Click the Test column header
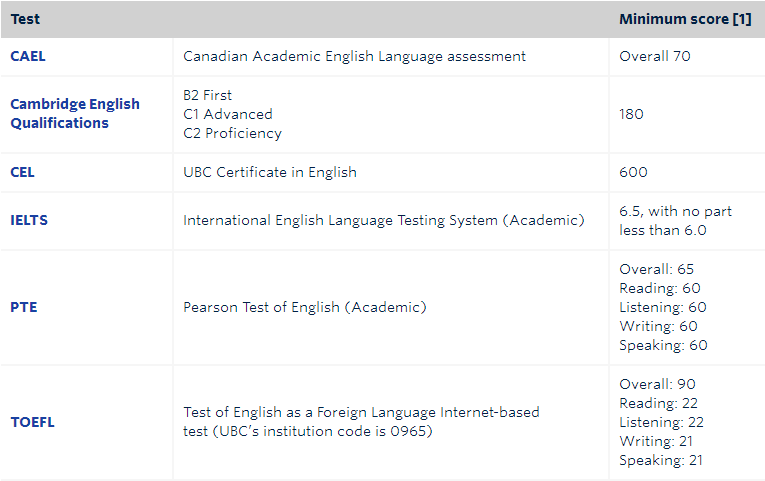 (x=26, y=19)
